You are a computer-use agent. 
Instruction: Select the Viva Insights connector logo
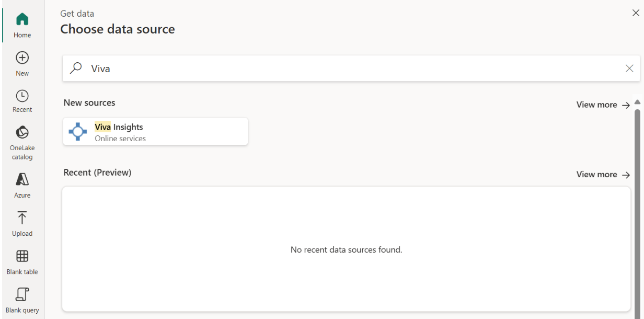click(78, 132)
